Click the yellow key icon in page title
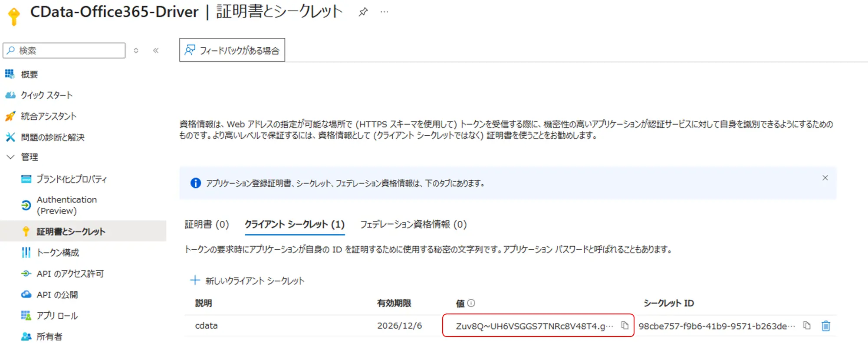 (x=14, y=16)
